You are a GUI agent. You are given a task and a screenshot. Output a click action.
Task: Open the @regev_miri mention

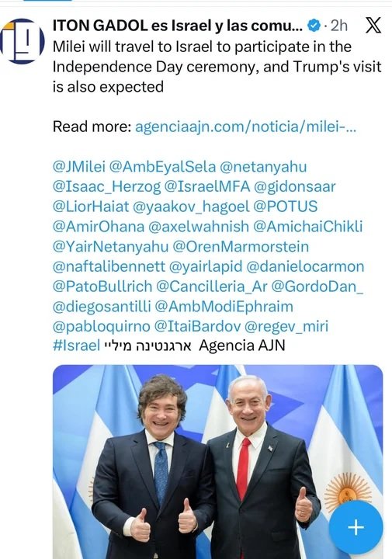click(286, 326)
